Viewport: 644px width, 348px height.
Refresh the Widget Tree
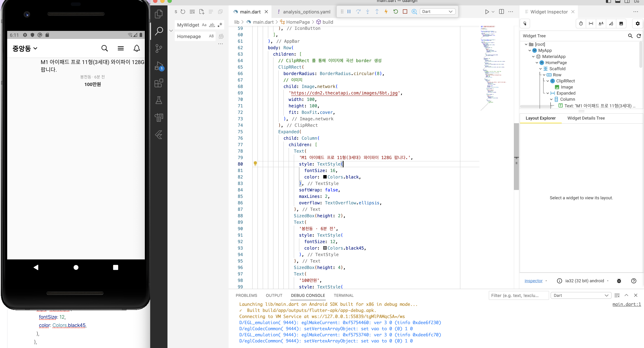coord(639,36)
